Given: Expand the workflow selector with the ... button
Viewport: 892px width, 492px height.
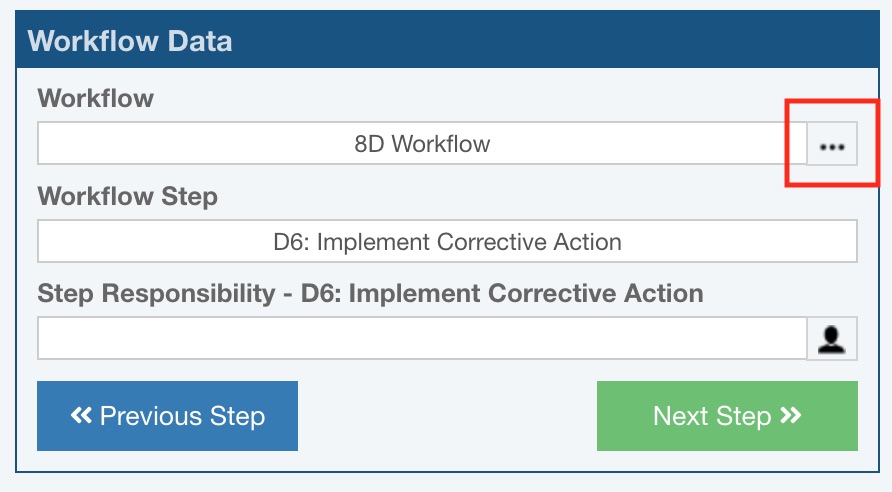Looking at the screenshot, I should 832,145.
